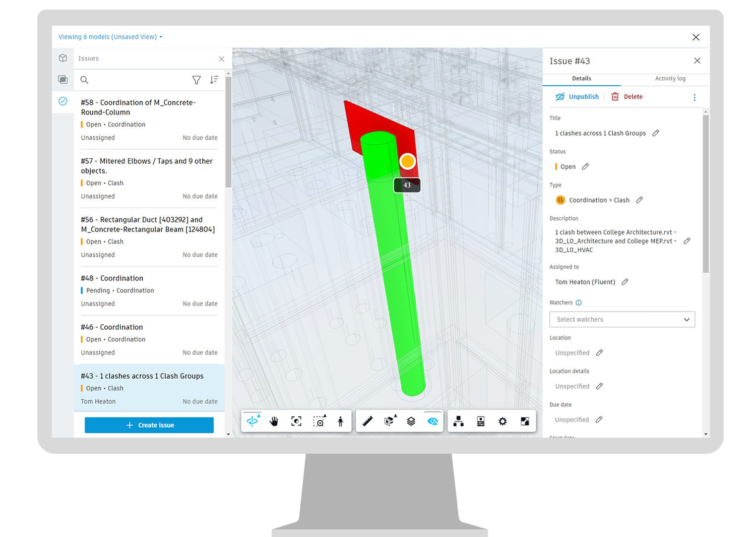Open the Select watchers dropdown
This screenshot has height=537, width=756.
click(622, 319)
